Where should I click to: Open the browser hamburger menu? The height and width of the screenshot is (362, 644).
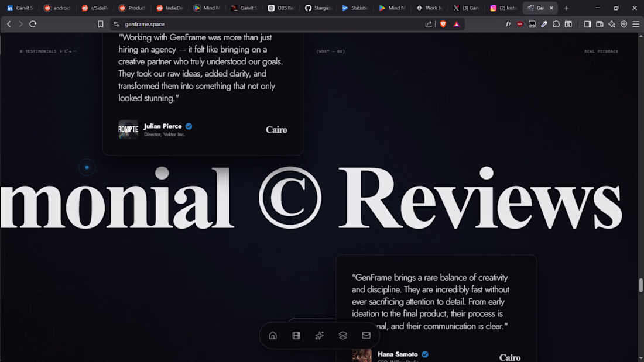point(636,24)
